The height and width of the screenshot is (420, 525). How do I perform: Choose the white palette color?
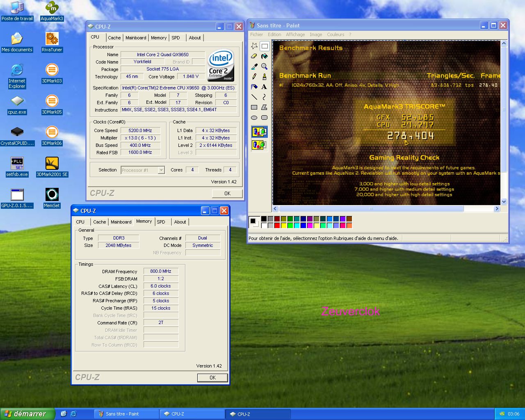point(264,225)
